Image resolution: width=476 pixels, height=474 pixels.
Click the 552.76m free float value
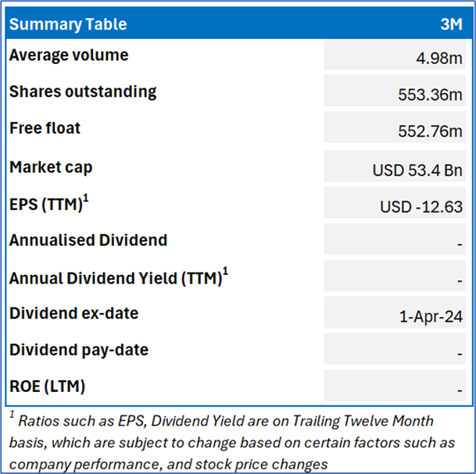(430, 130)
